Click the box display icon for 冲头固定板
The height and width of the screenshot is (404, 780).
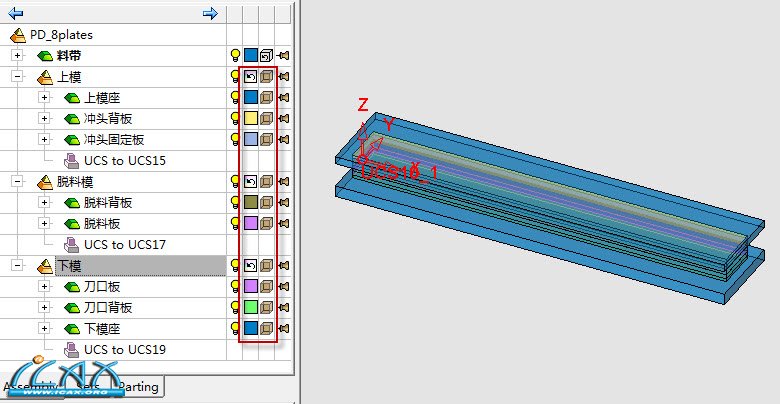coord(267,139)
